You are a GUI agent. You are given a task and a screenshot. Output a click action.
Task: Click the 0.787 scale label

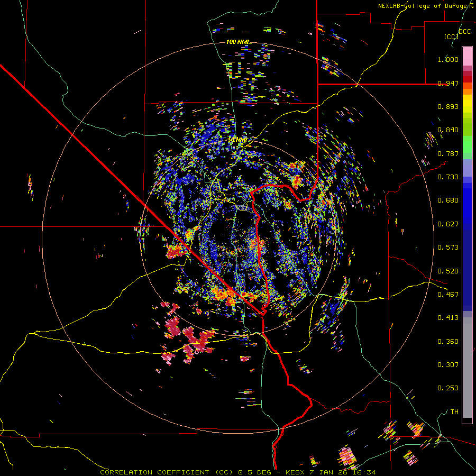(x=448, y=153)
